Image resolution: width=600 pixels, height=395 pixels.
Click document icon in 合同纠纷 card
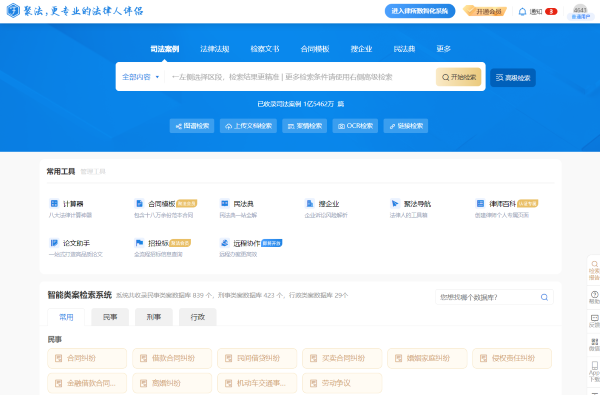tap(59, 358)
